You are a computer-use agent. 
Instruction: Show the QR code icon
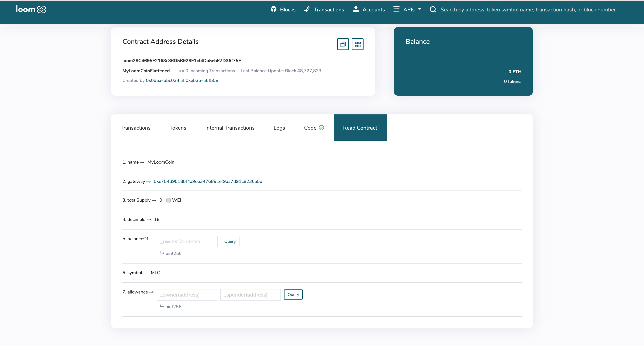358,44
